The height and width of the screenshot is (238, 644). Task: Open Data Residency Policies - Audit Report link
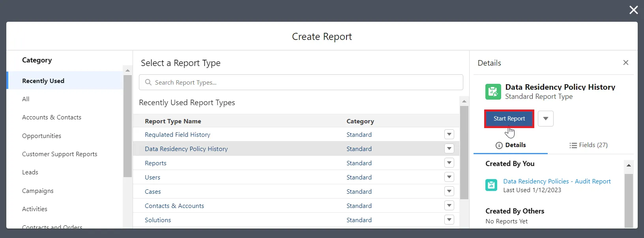click(557, 181)
